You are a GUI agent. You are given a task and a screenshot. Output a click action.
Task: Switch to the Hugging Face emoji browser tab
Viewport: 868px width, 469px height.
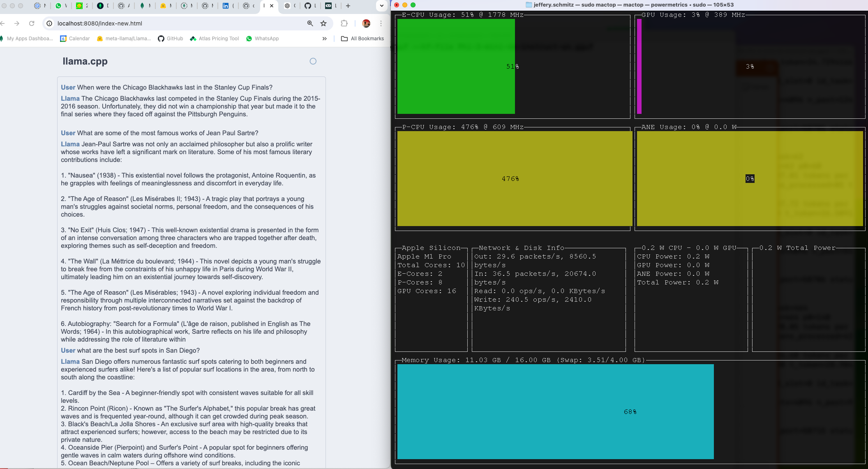pos(163,6)
